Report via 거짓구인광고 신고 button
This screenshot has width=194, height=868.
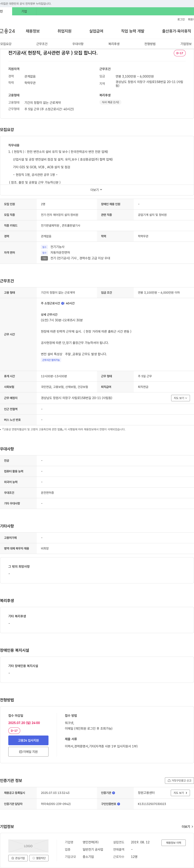pyautogui.click(x=179, y=780)
